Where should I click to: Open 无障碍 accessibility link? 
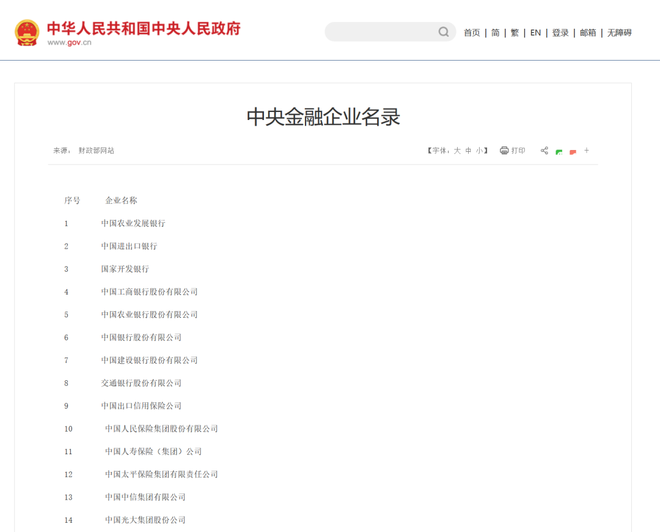tap(619, 33)
